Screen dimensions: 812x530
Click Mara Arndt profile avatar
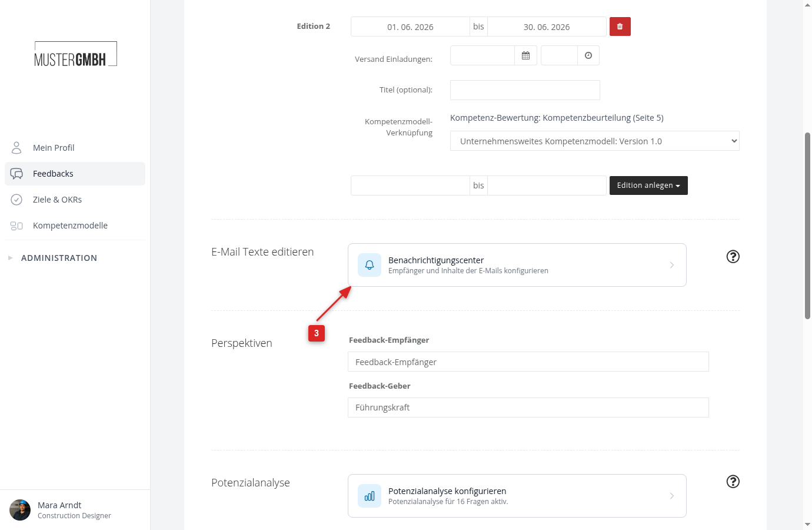(x=20, y=510)
